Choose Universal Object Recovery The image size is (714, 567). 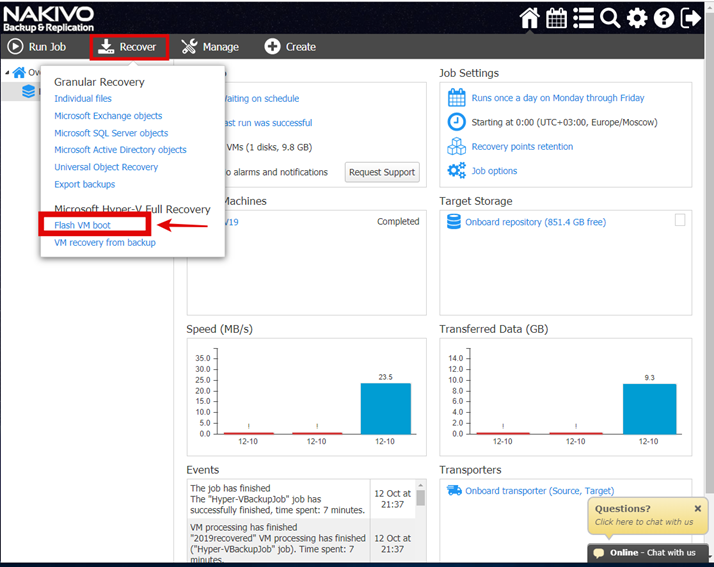(106, 167)
